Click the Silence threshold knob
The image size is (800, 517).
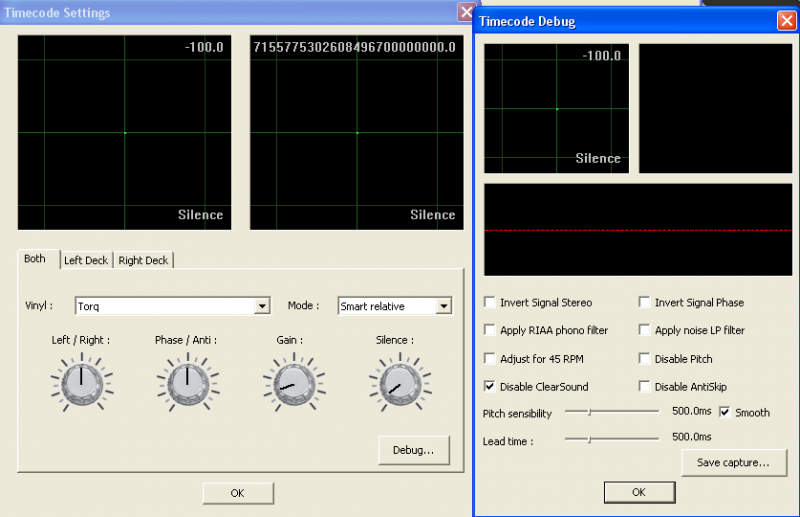[x=393, y=383]
